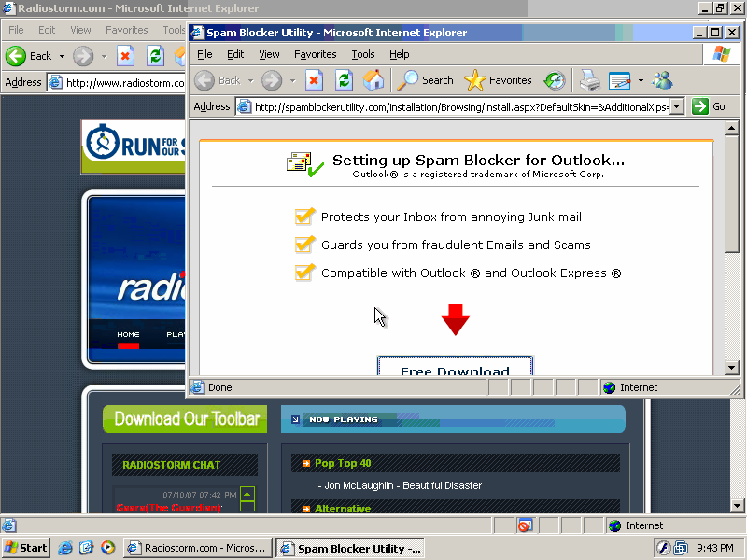Launch Internet Explorer from quick launch
The height and width of the screenshot is (560, 747).
65,548
